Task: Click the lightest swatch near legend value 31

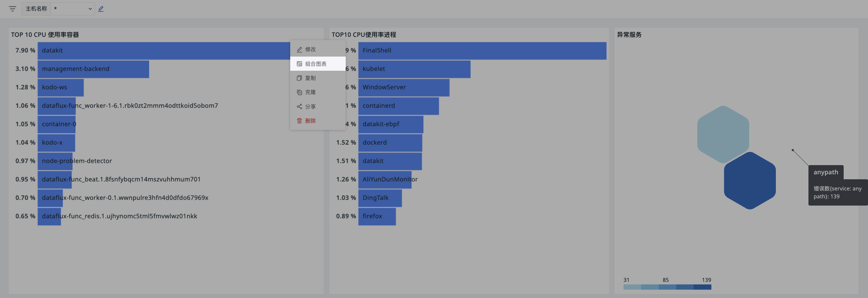Action: coord(632,287)
